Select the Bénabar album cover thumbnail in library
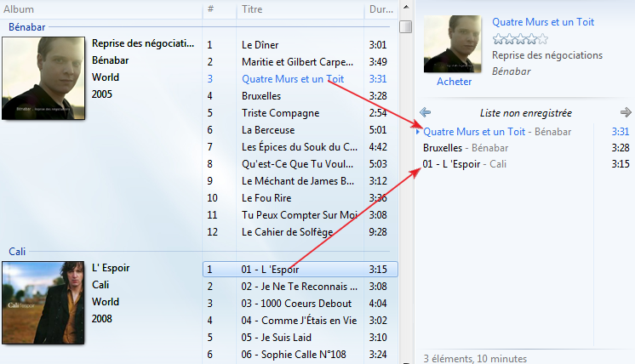 43,78
